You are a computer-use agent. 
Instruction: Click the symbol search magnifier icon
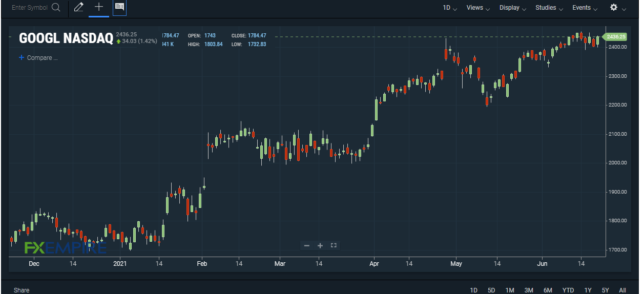56,8
